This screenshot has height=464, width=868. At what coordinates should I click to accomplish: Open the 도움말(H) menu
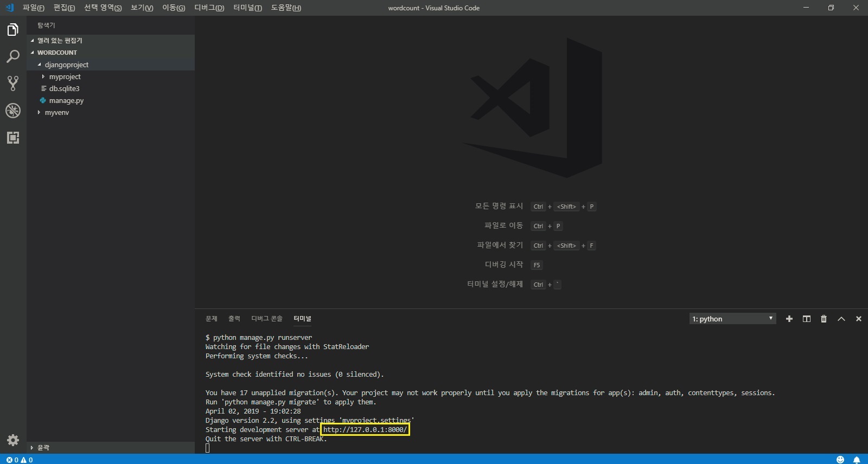286,8
